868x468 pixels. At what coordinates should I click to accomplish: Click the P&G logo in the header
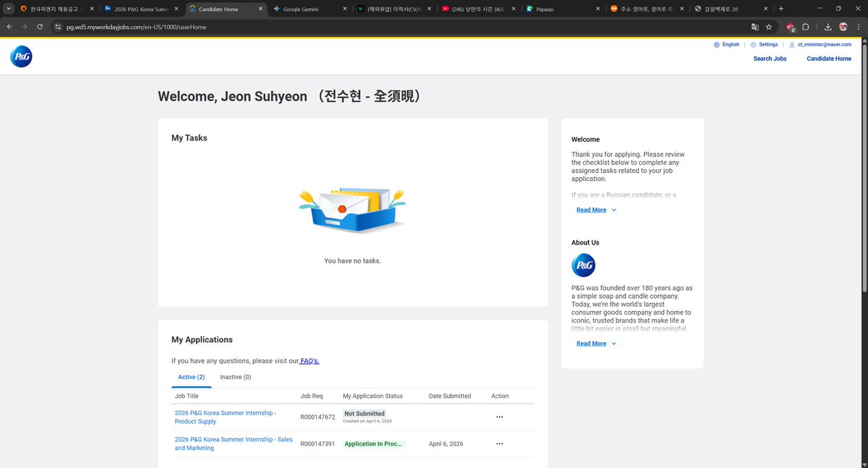(21, 56)
